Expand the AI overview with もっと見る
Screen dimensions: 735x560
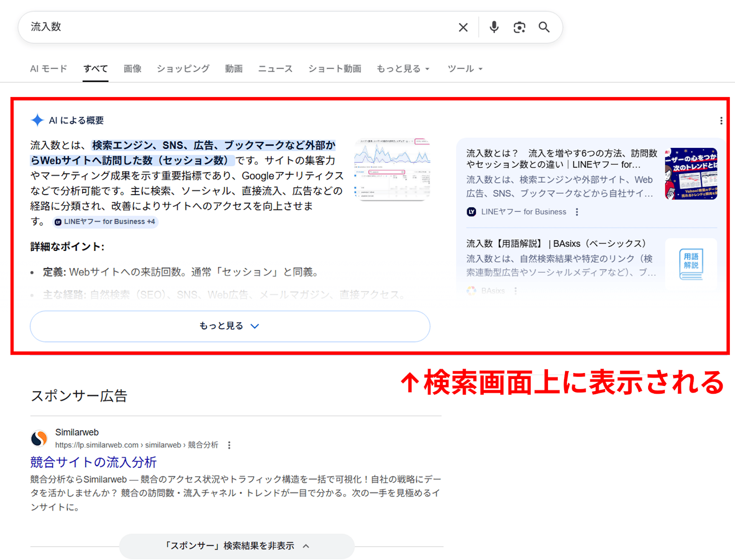click(x=230, y=326)
